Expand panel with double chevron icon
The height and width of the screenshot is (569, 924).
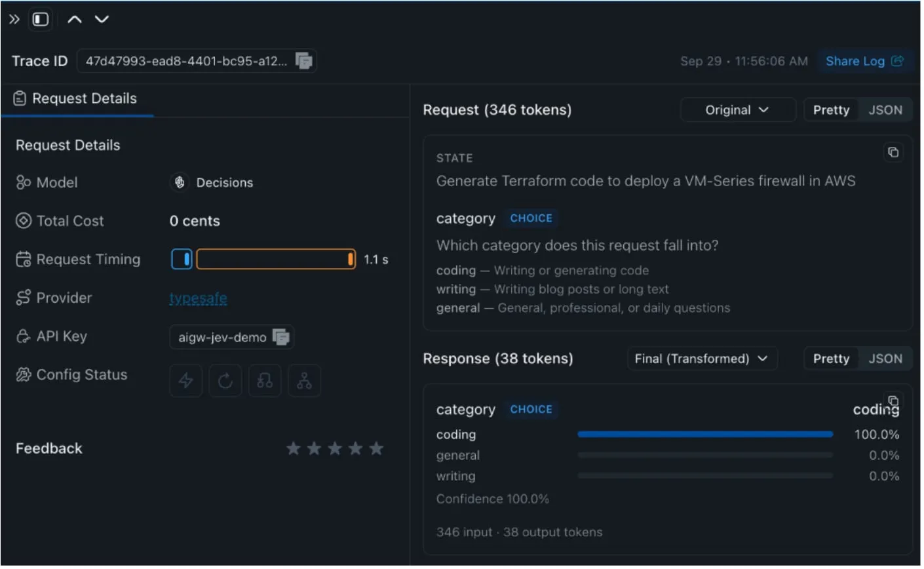(14, 19)
